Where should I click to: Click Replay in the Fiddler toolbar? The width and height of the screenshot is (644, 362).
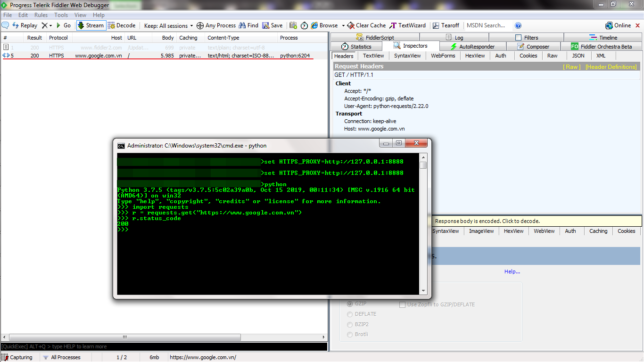(25, 25)
